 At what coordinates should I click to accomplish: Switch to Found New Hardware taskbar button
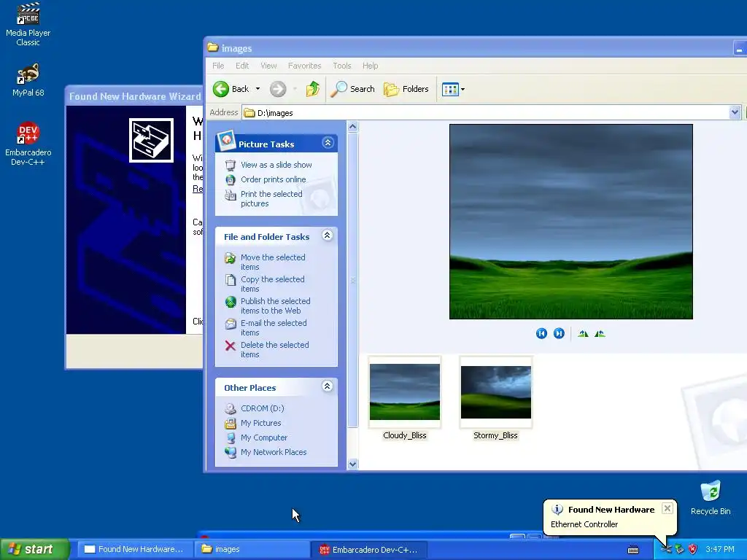point(134,549)
